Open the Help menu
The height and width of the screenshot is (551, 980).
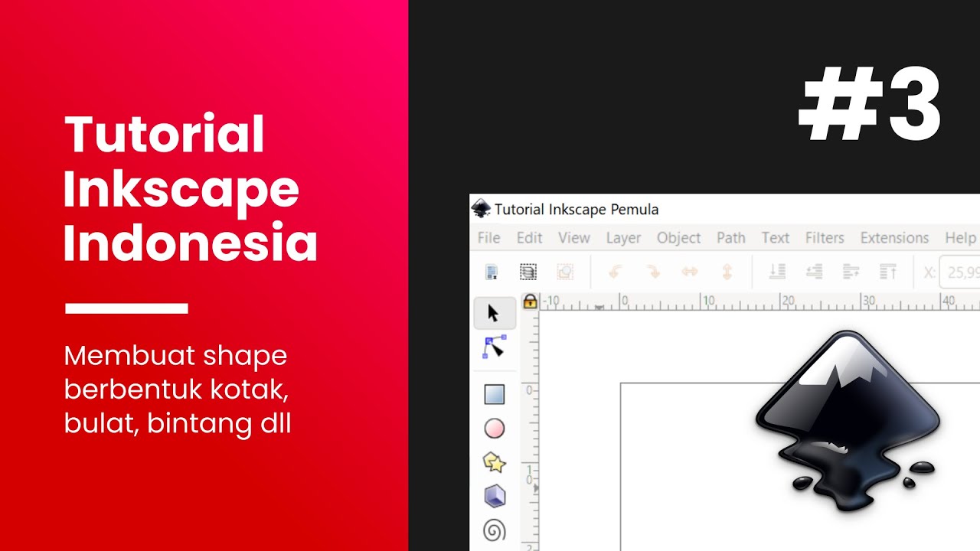960,238
